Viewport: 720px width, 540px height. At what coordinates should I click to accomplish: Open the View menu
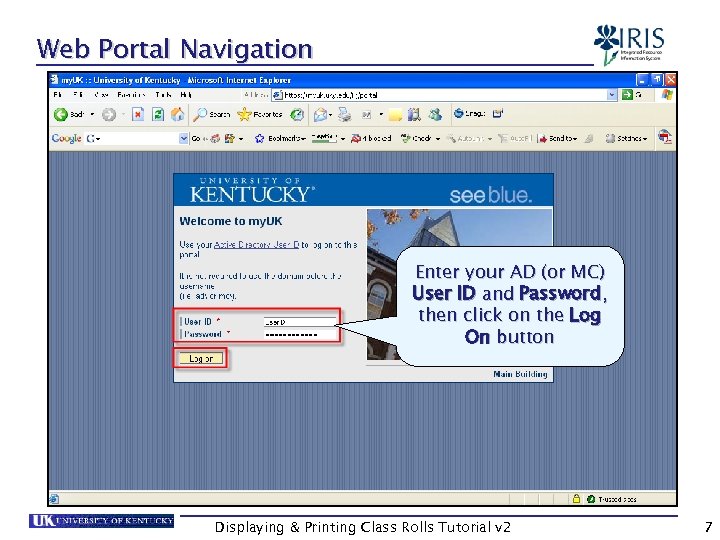point(101,95)
